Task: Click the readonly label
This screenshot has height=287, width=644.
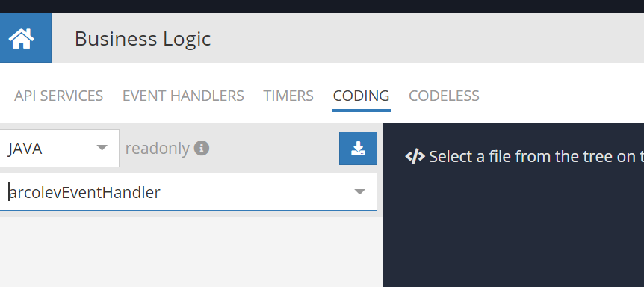Action: pyautogui.click(x=158, y=149)
